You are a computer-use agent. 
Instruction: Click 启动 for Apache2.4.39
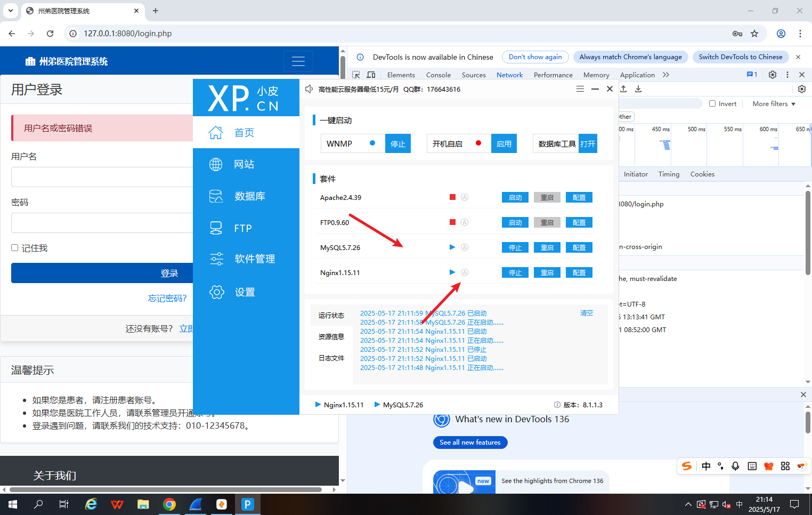click(x=515, y=197)
